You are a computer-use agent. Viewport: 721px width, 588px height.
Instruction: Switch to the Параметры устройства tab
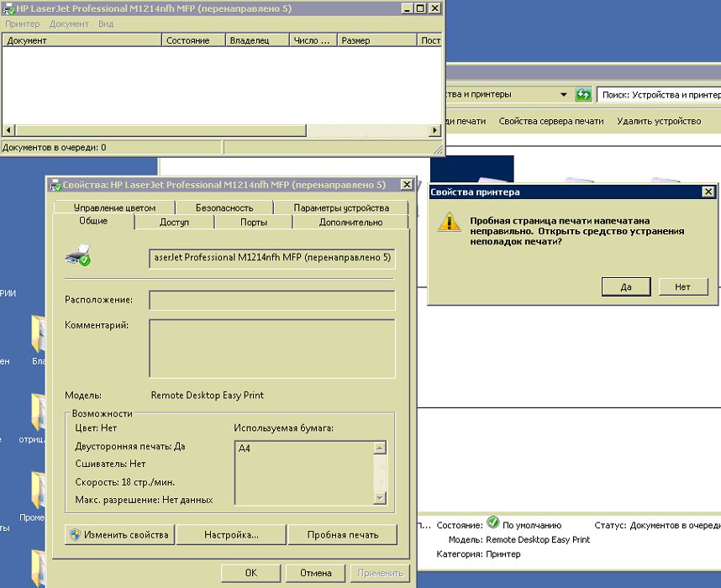(341, 207)
